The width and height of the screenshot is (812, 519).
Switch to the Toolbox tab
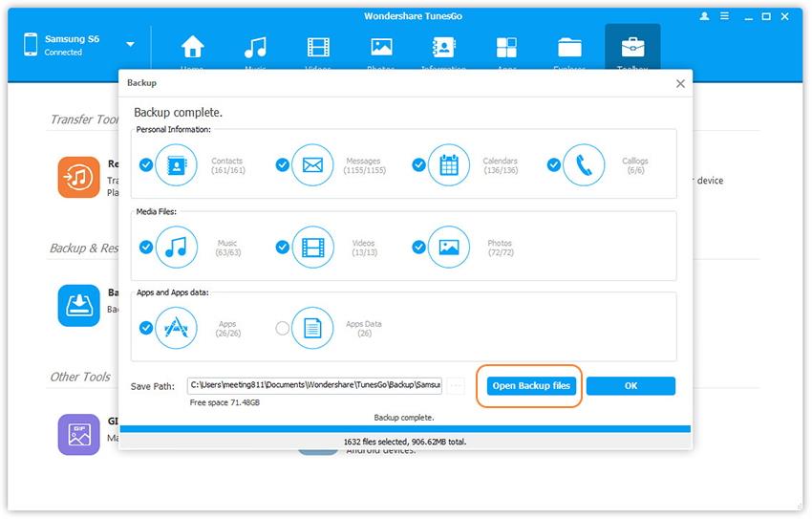pos(631,52)
